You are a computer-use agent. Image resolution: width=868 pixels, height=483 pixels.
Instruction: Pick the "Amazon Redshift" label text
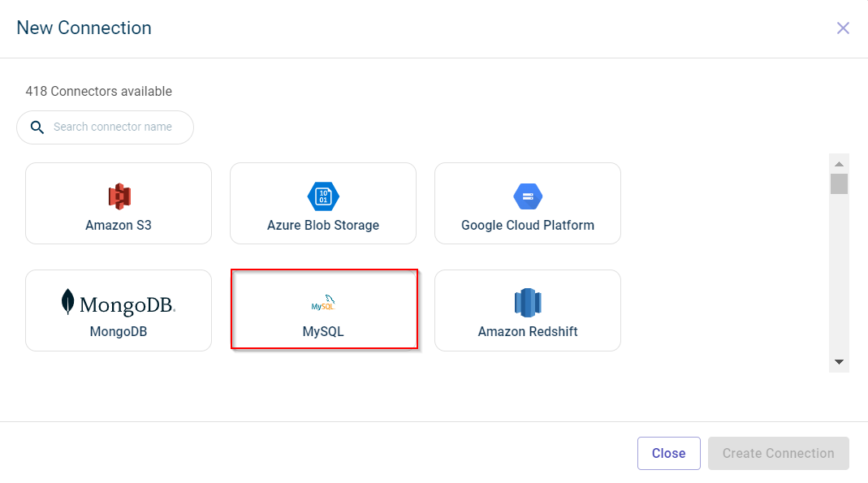(x=528, y=331)
